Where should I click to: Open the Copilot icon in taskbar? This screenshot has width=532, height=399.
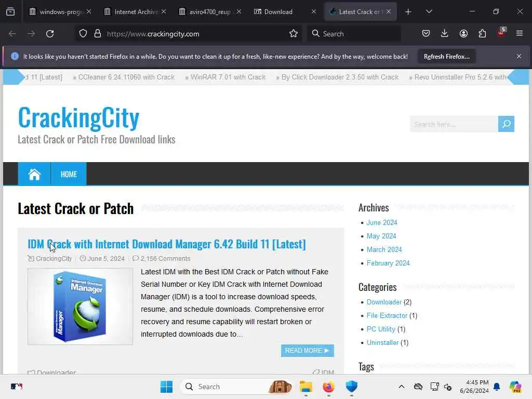tap(515, 387)
